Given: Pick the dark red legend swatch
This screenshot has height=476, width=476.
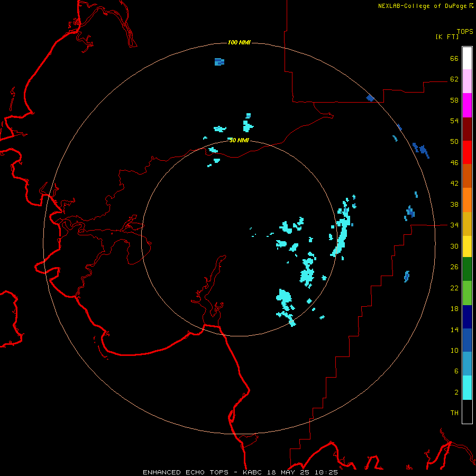Looking at the screenshot, I should click(x=467, y=129).
